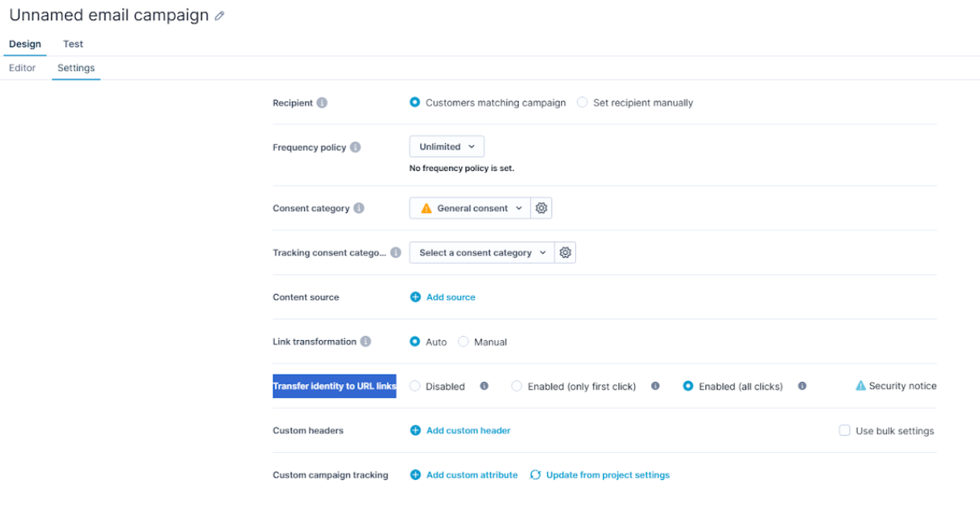Click the info icon beside Frequency policy

(x=355, y=147)
